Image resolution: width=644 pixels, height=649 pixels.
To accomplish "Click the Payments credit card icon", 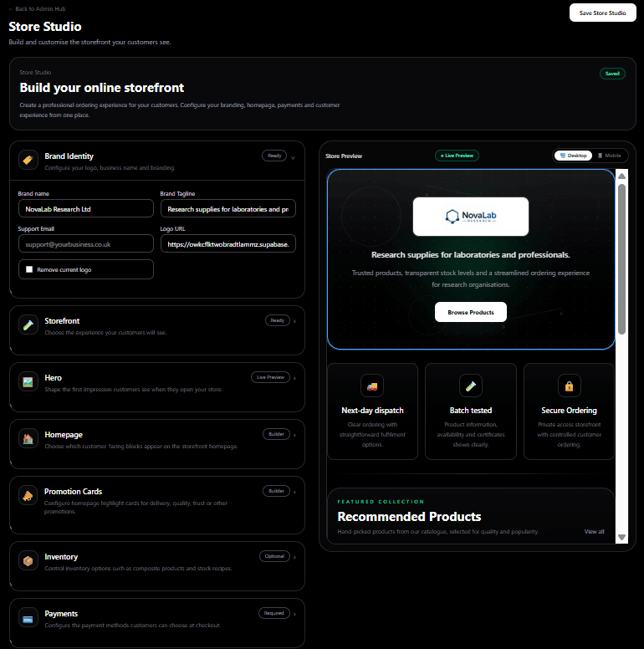I will [x=28, y=619].
